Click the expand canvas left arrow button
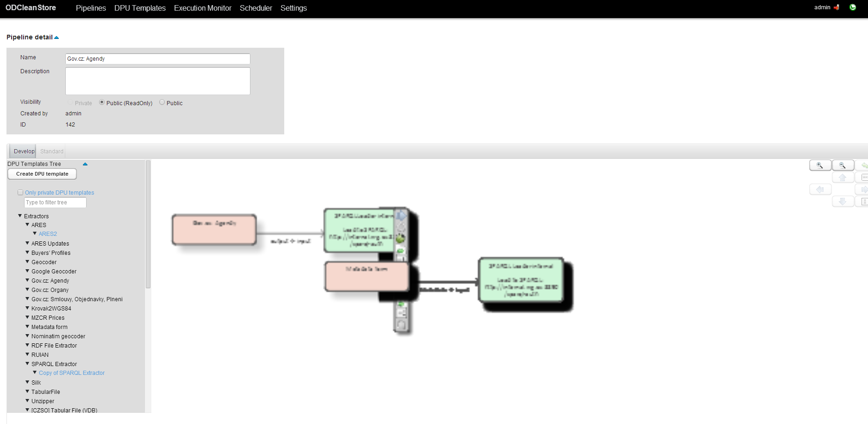Viewport: 868px width, 424px height. coord(820,190)
